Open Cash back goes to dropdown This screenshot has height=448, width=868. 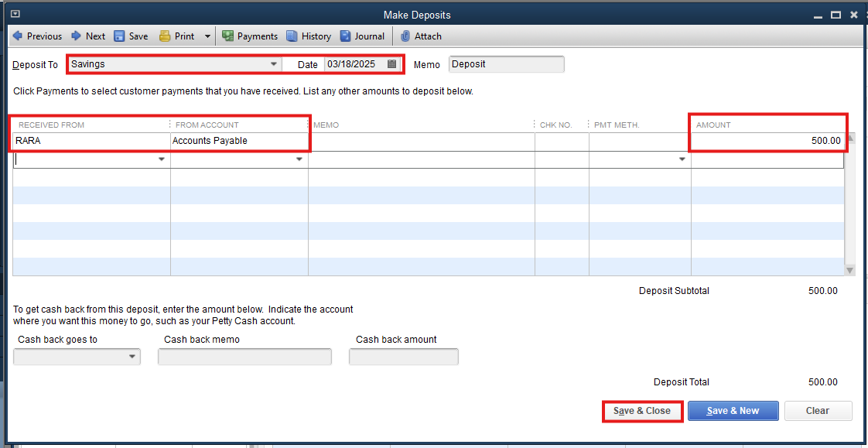(x=132, y=357)
